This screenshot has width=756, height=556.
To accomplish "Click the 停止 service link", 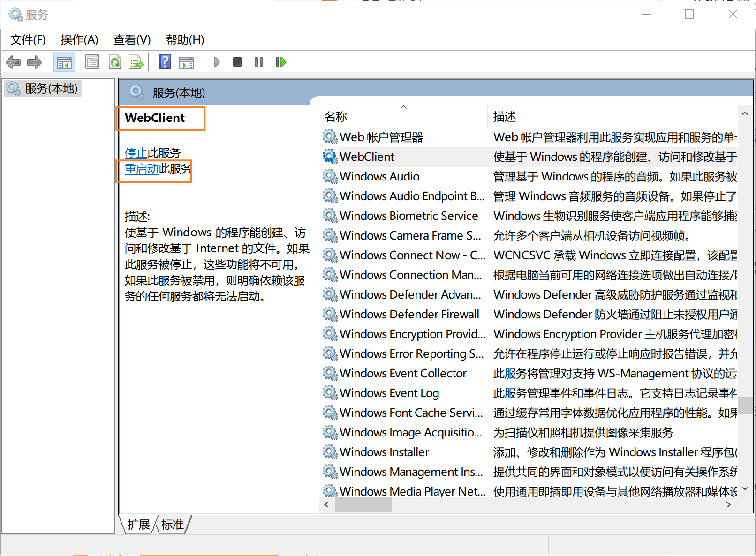I will [x=136, y=153].
